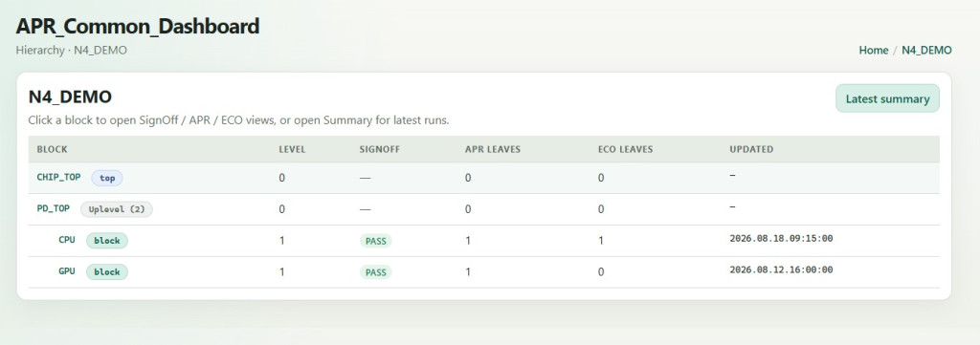
Task: Click the LEVEL column header
Action: pos(292,150)
